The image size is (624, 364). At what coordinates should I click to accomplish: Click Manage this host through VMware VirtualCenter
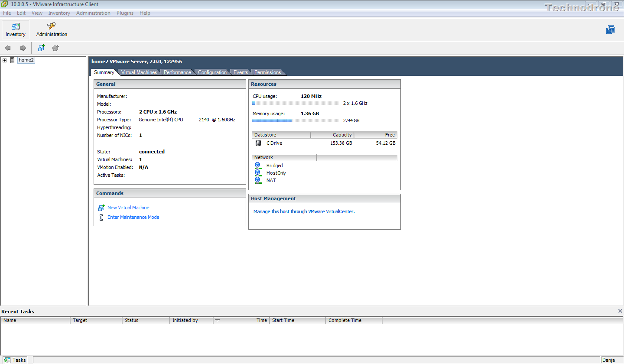[x=304, y=211]
